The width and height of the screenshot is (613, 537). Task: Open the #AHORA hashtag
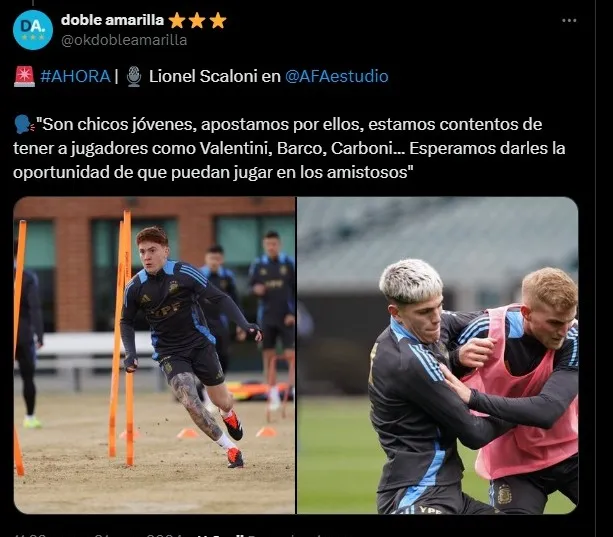(75, 76)
